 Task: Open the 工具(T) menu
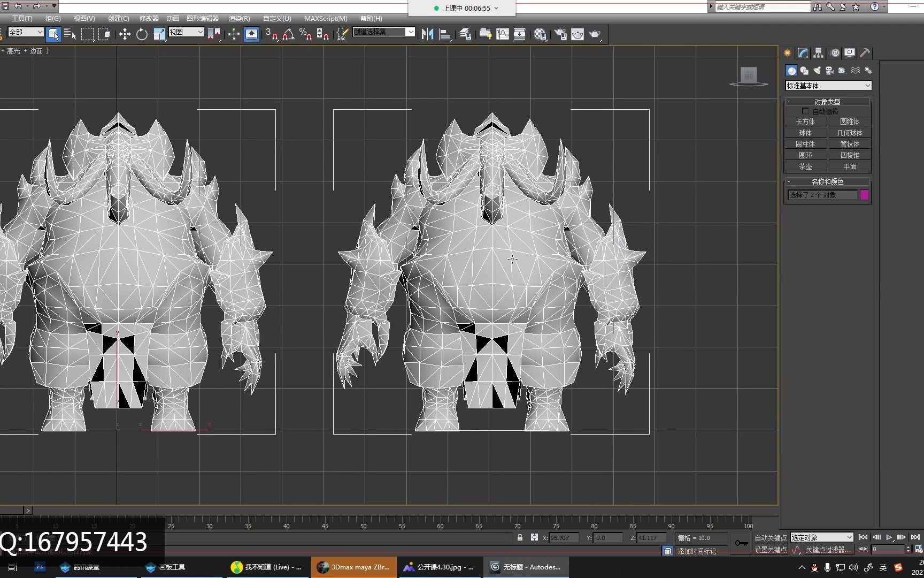(x=22, y=18)
